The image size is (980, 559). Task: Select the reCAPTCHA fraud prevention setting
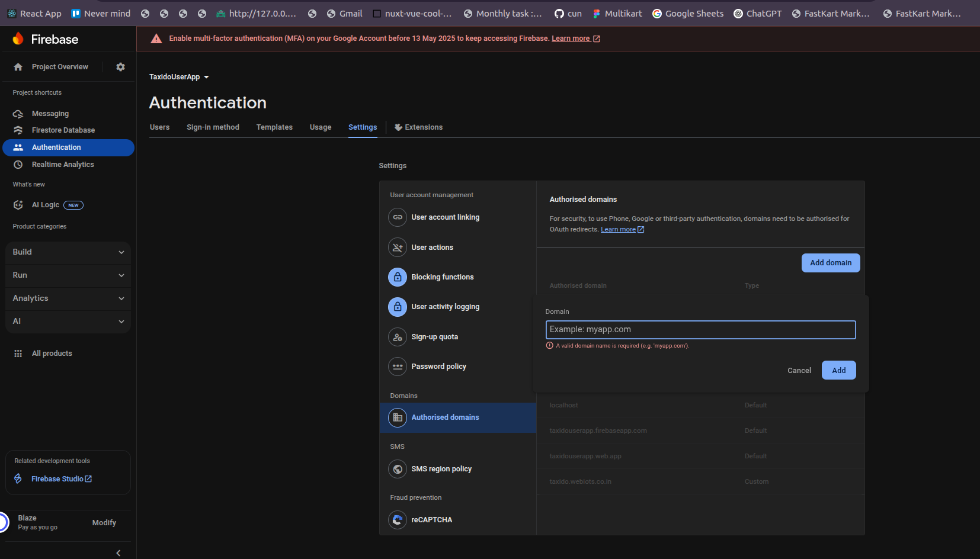tap(432, 519)
